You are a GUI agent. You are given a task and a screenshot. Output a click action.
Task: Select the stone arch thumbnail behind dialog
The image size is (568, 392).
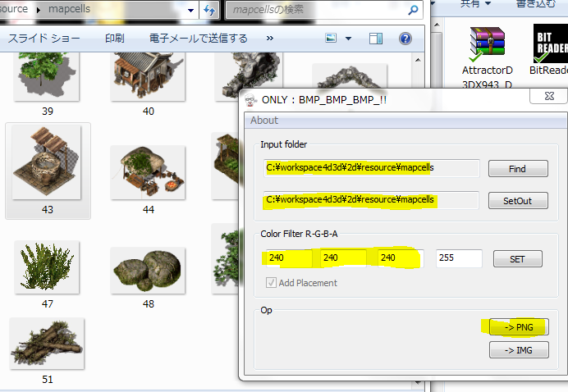(350, 77)
